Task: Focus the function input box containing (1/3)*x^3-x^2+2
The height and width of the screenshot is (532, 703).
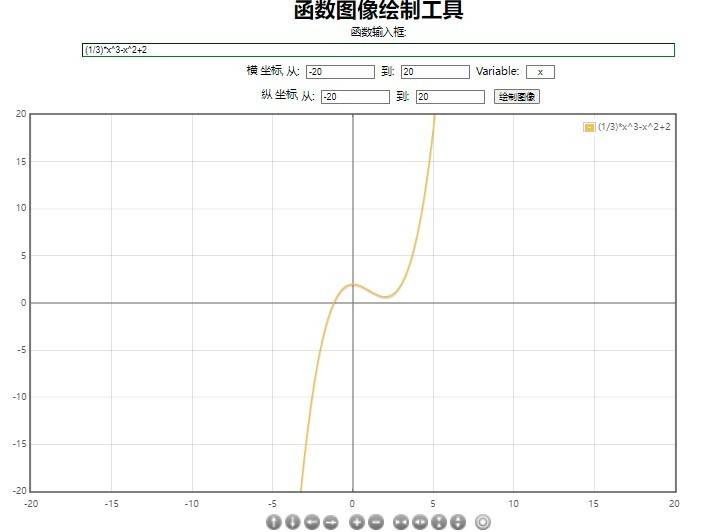Action: coord(378,50)
